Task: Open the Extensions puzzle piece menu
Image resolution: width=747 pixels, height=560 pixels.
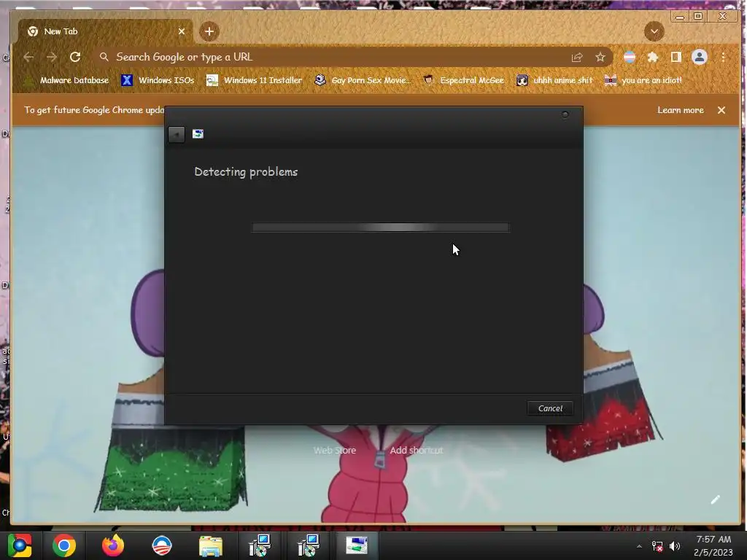Action: (653, 57)
